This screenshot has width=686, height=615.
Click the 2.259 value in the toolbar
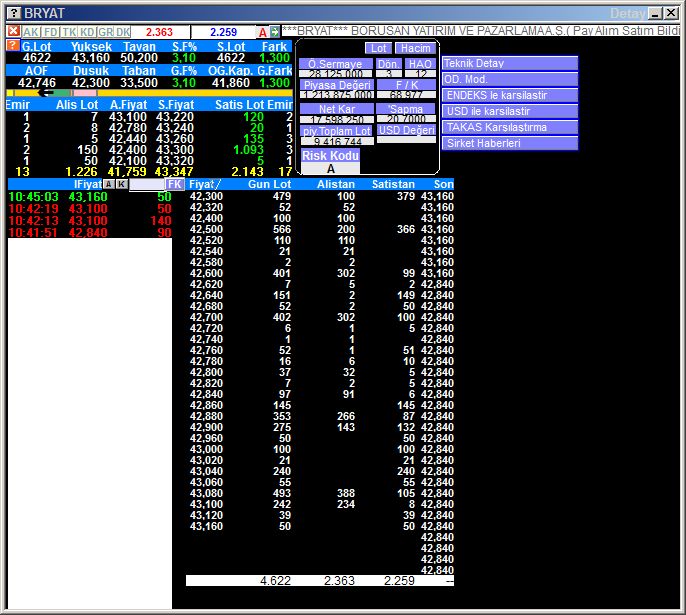[x=223, y=32]
